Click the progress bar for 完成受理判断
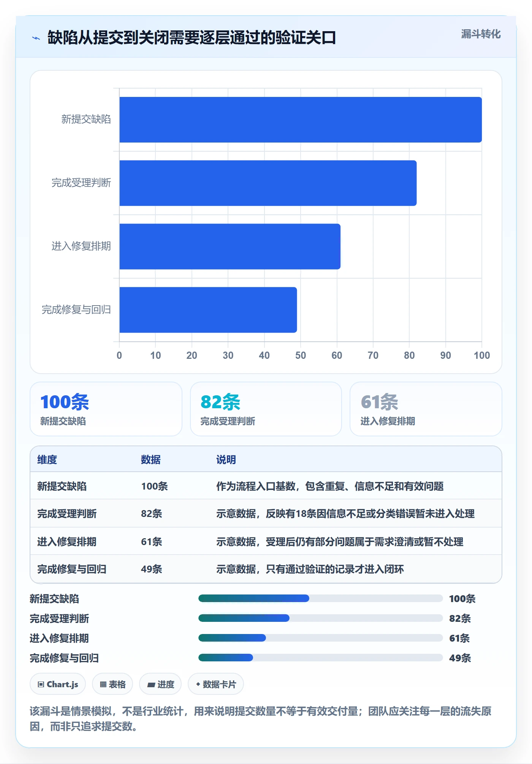The height and width of the screenshot is (764, 532). tap(320, 618)
